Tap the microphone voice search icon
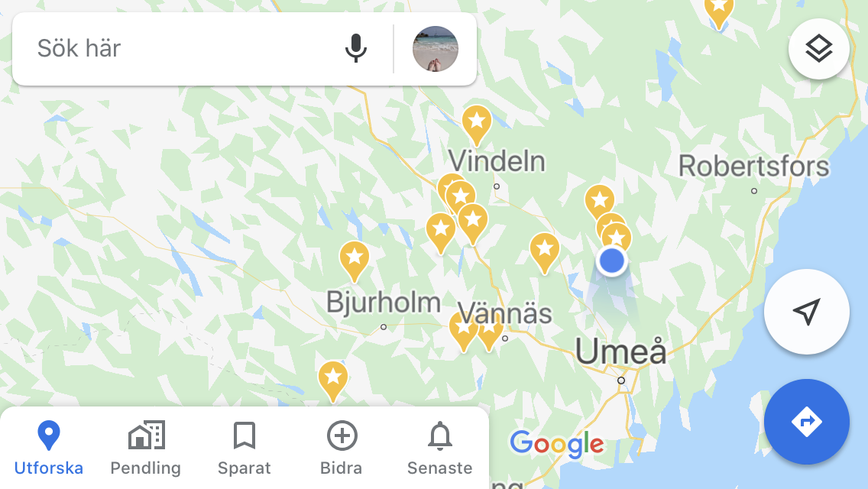 pos(355,48)
